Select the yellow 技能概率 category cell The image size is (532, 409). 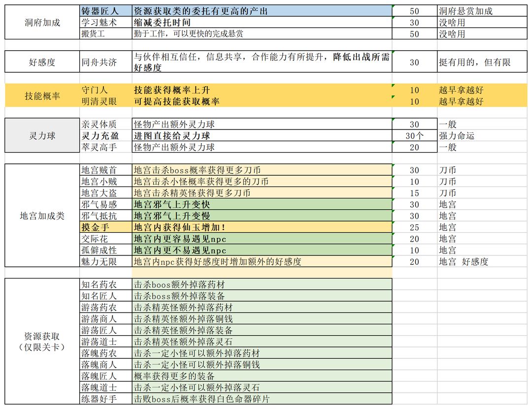click(x=42, y=95)
